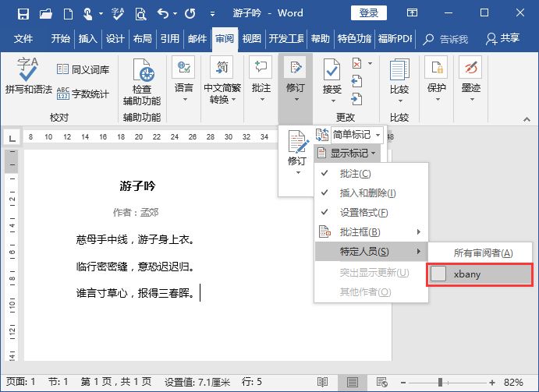Open Specific People (特定人员(S)) submenu
Viewport: 539px width, 392px height.
coord(371,252)
